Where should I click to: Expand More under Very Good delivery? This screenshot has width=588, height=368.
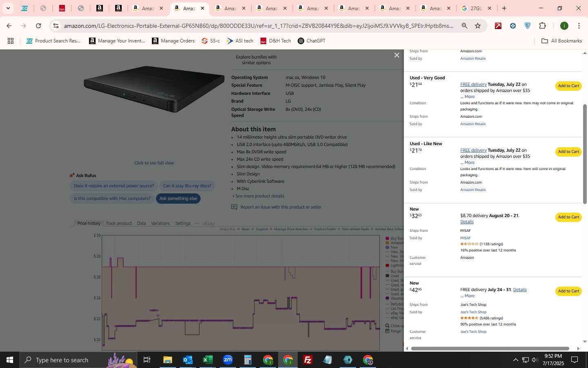pos(470,97)
